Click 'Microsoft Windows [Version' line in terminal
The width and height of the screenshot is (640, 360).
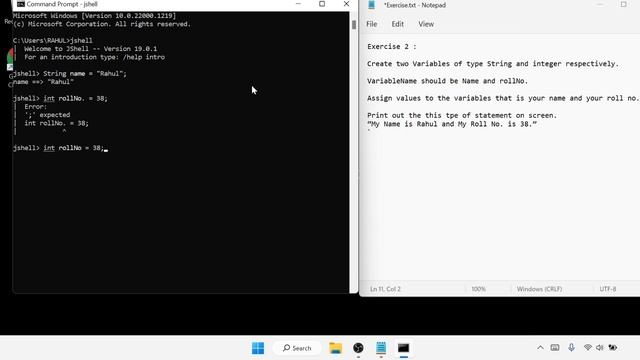[94, 16]
